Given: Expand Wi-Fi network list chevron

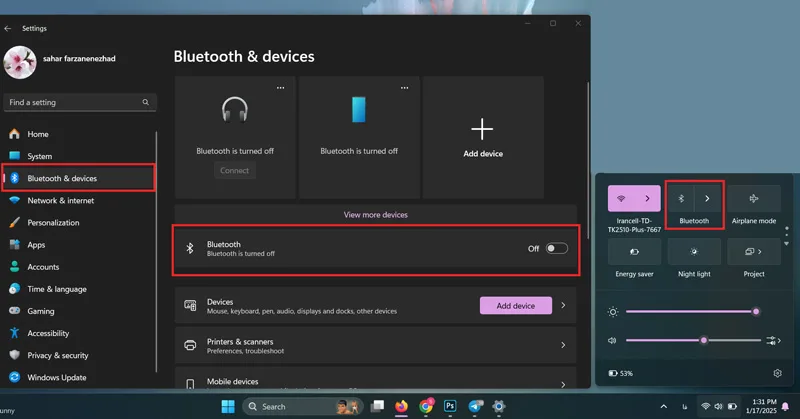Looking at the screenshot, I should coord(647,199).
